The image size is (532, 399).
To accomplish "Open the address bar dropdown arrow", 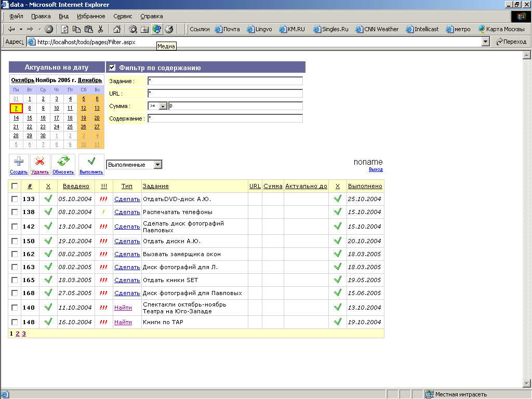I will pyautogui.click(x=486, y=42).
